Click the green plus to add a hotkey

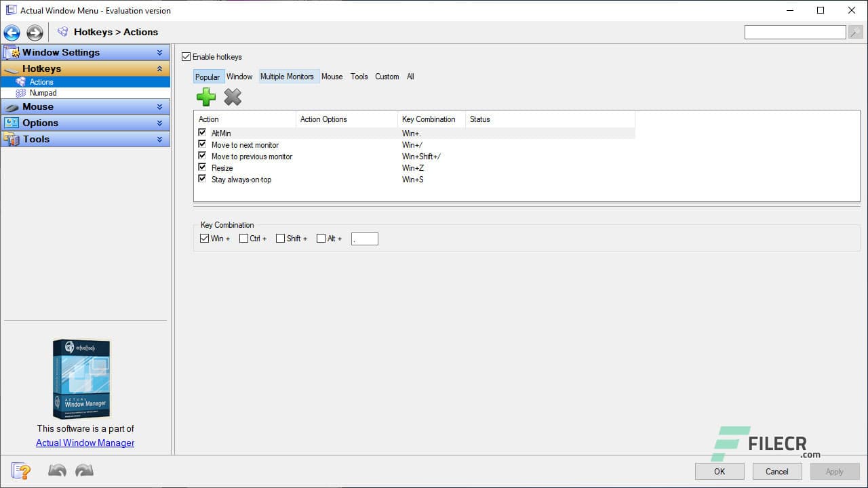point(205,97)
